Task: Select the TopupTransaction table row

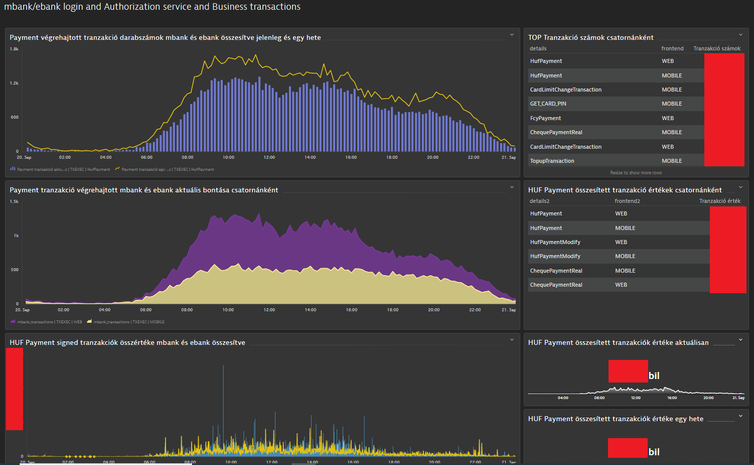Action: coord(553,160)
